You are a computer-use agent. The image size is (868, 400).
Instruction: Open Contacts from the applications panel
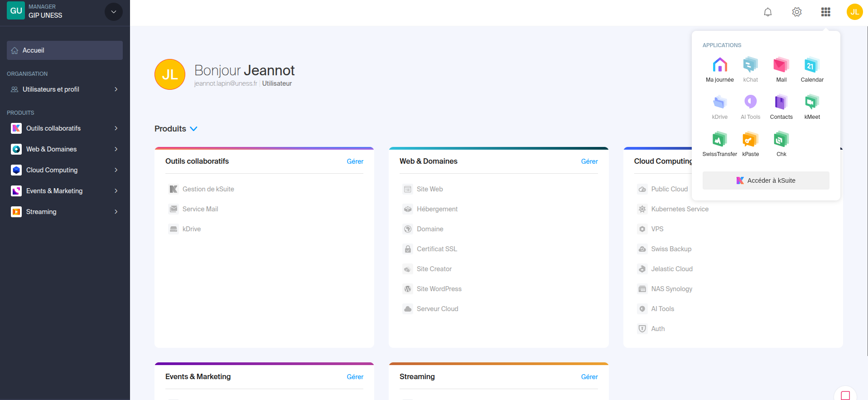781,103
